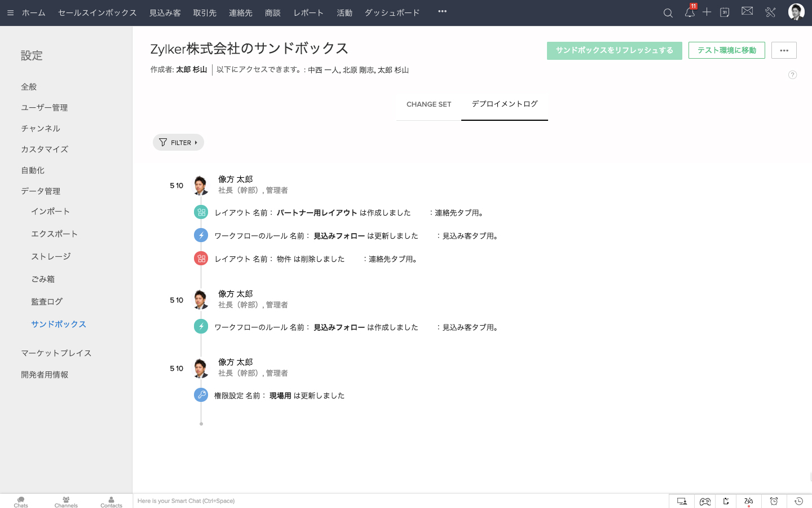The width and height of the screenshot is (812, 508).
Task: Click the game controller icon in bottom bar
Action: [705, 501]
